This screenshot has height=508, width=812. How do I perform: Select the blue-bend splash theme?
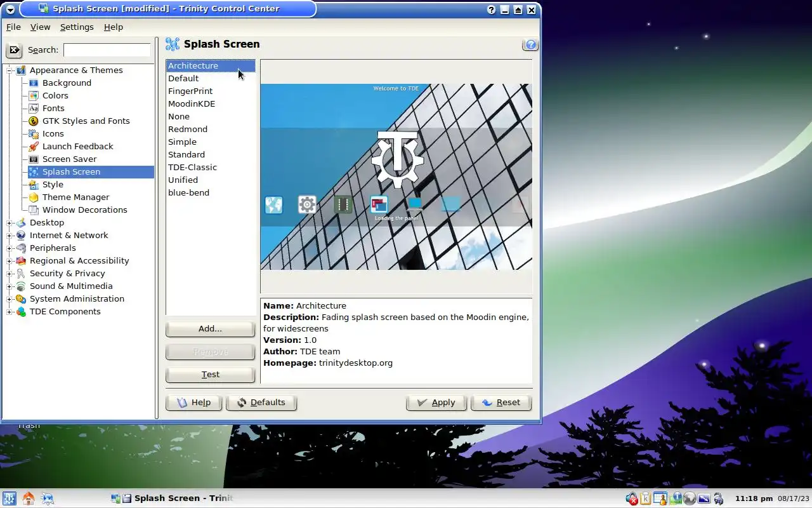coord(210,192)
